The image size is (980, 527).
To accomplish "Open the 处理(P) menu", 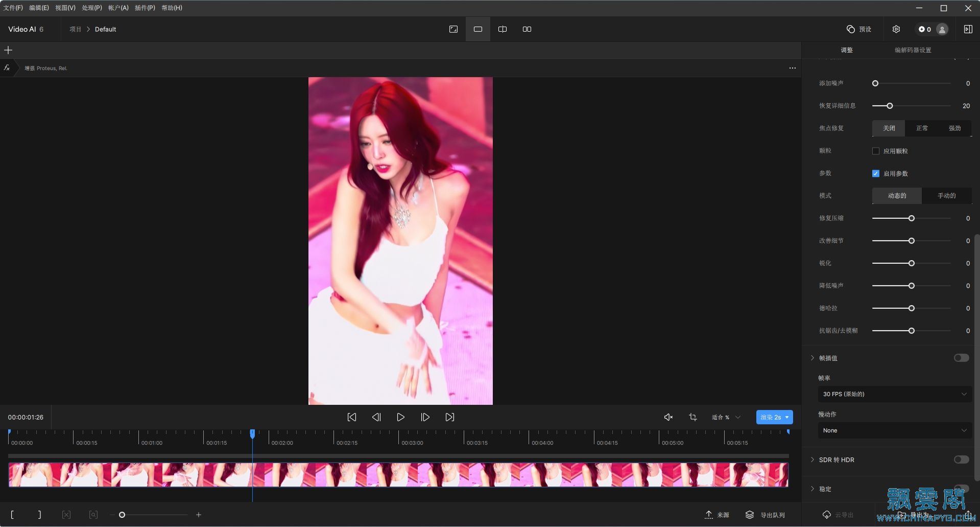I will (92, 8).
